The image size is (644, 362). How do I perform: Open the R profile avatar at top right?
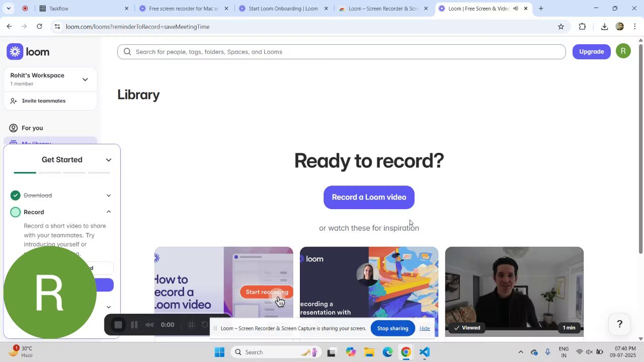[623, 51]
